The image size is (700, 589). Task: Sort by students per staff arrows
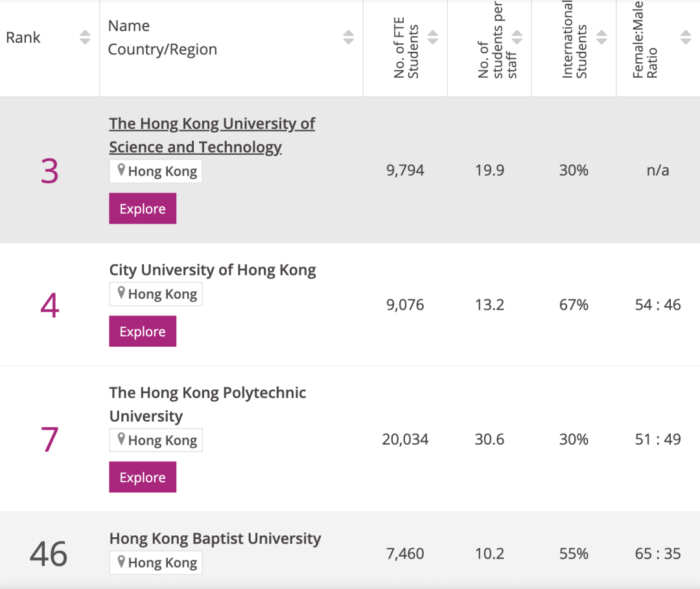pyautogui.click(x=517, y=38)
